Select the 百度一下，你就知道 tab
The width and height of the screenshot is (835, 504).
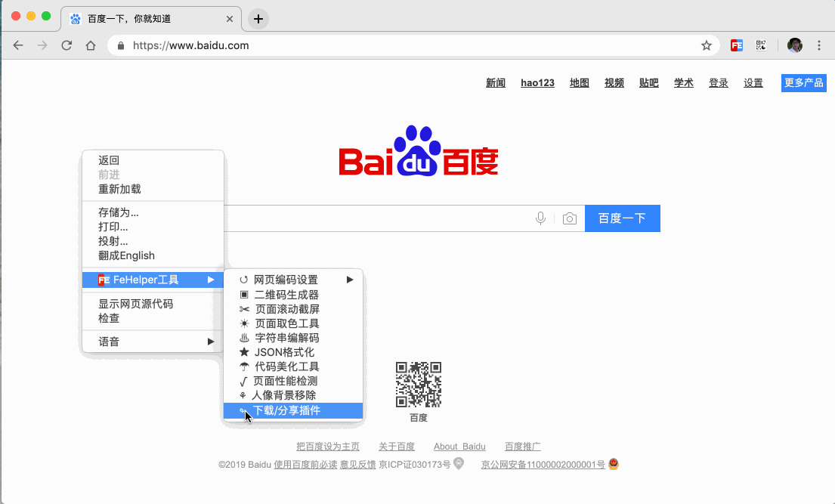(x=151, y=19)
